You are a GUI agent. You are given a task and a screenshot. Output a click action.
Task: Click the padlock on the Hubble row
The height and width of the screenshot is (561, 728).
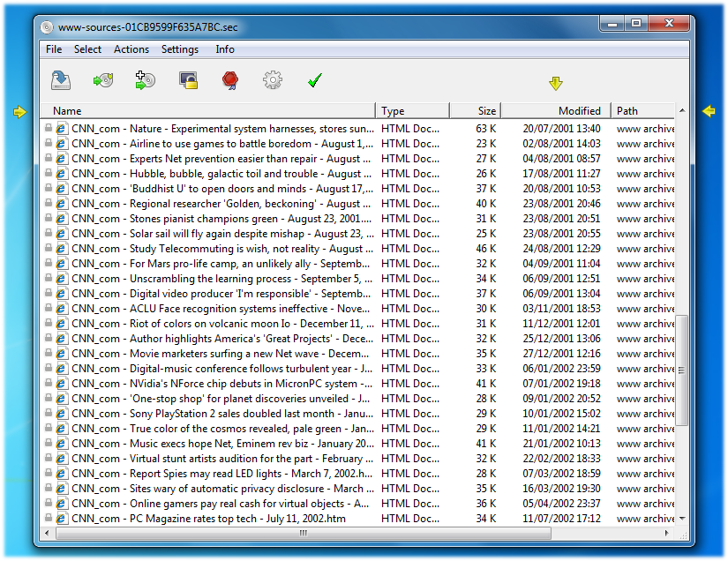49,174
